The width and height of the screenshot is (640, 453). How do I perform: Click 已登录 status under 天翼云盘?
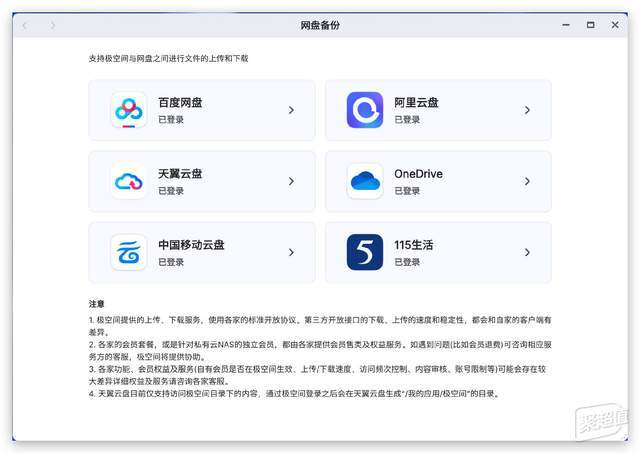pos(171,191)
